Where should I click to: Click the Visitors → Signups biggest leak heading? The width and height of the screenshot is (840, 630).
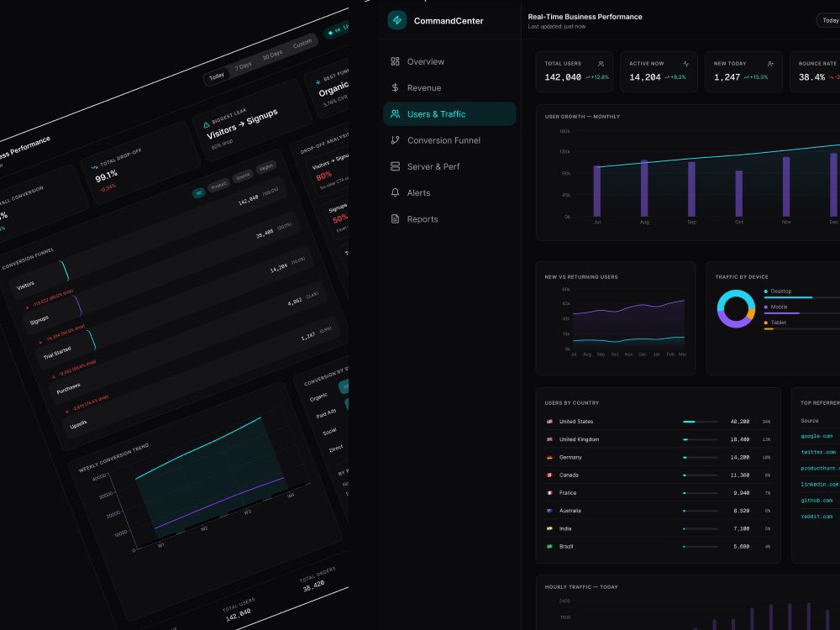242,123
